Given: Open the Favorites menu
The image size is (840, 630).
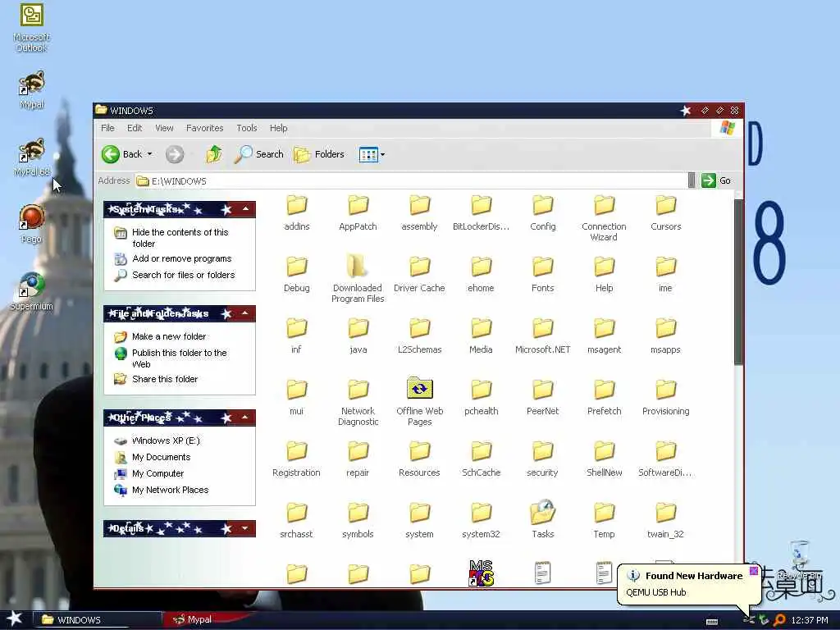Looking at the screenshot, I should (204, 128).
